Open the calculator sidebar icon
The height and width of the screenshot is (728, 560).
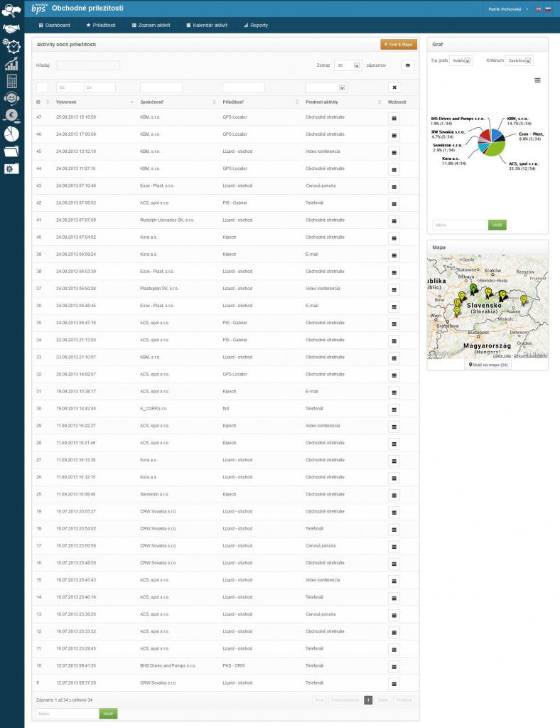point(11,81)
